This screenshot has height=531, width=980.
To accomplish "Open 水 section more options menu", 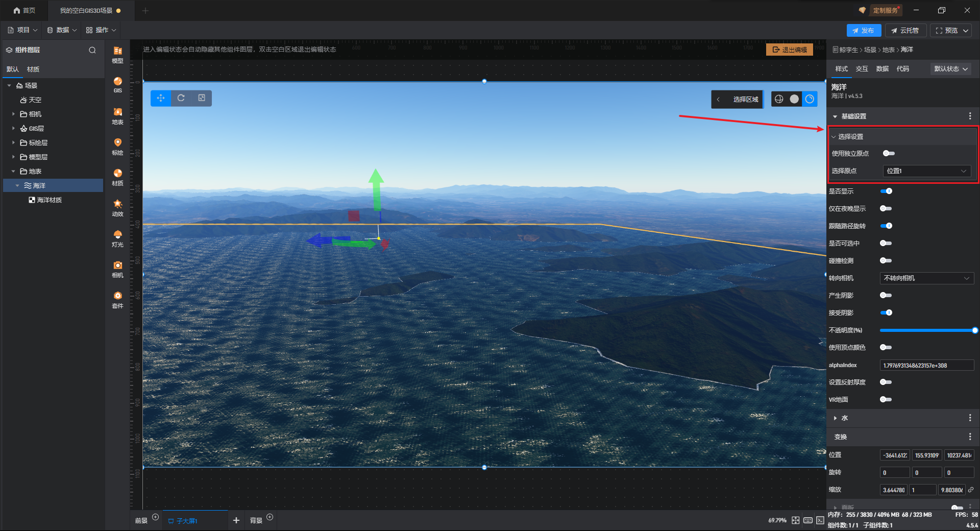I will tap(970, 418).
